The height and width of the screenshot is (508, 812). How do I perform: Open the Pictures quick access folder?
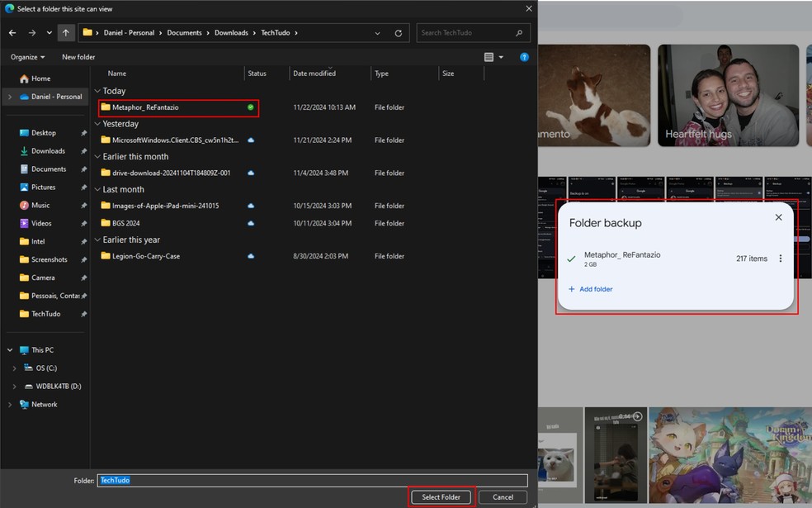[x=43, y=188]
